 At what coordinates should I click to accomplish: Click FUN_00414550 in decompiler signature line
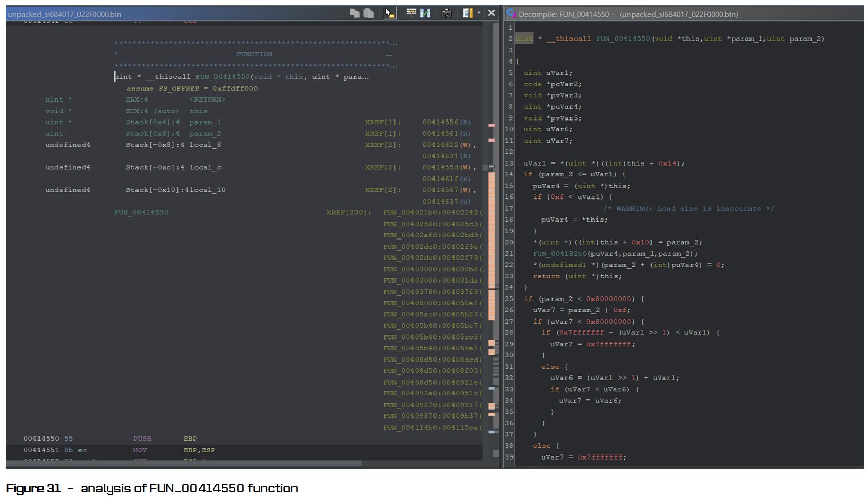(x=623, y=38)
